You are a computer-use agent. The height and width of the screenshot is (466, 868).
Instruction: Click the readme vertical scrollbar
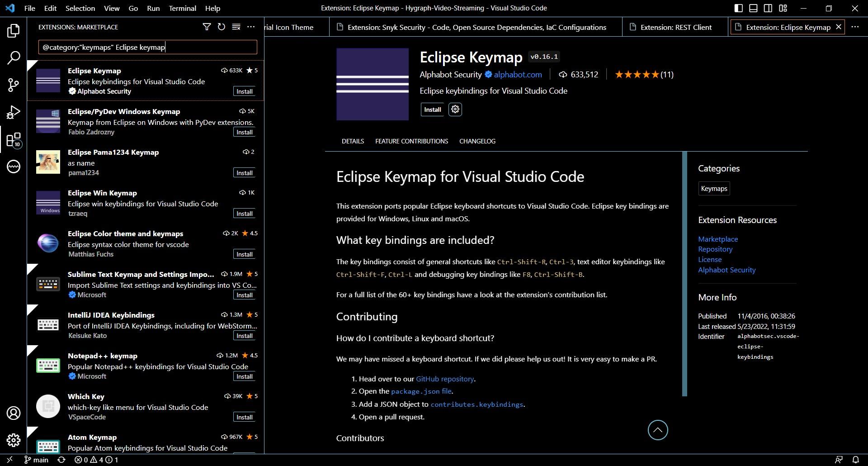pyautogui.click(x=684, y=274)
